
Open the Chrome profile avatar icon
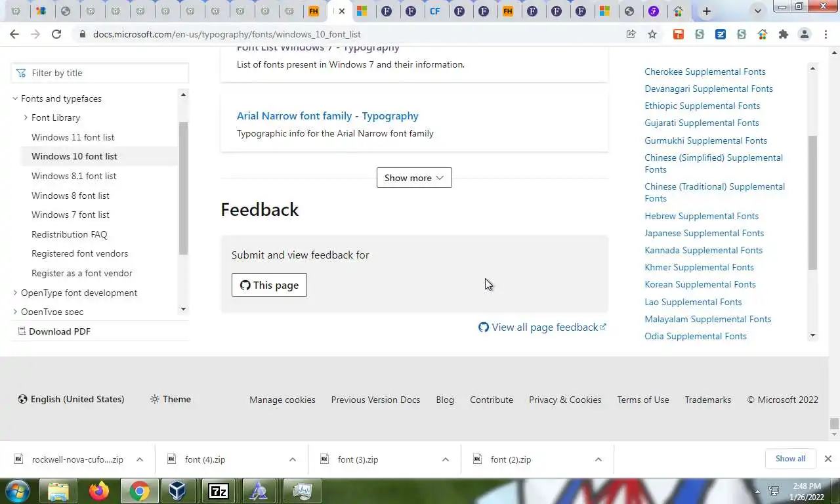805,34
